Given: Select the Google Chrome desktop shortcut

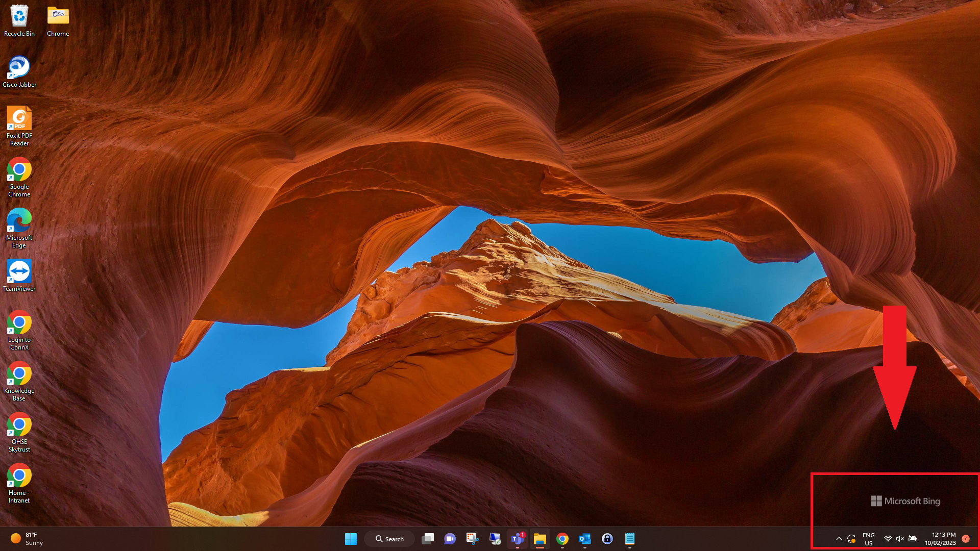Looking at the screenshot, I should pyautogui.click(x=19, y=177).
